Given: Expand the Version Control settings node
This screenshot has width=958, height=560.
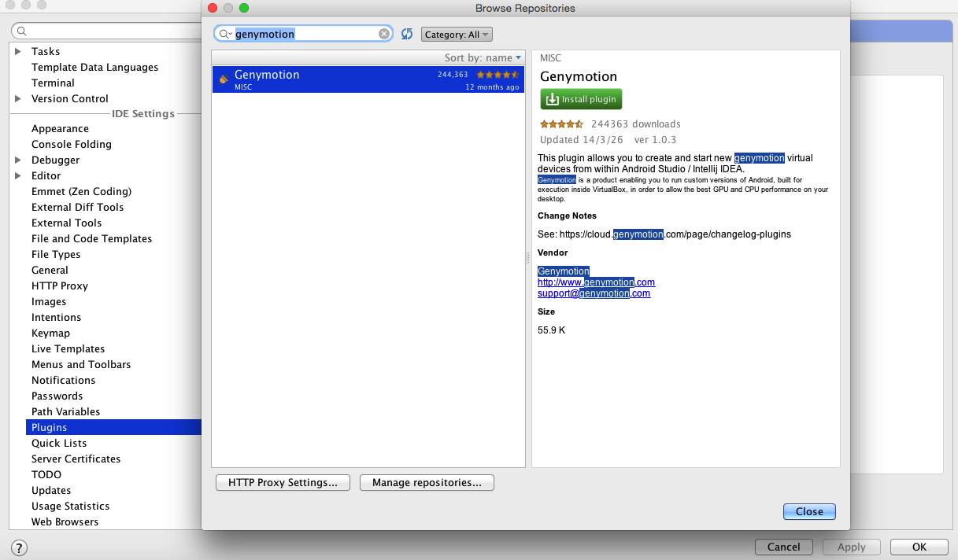Looking at the screenshot, I should tap(18, 98).
